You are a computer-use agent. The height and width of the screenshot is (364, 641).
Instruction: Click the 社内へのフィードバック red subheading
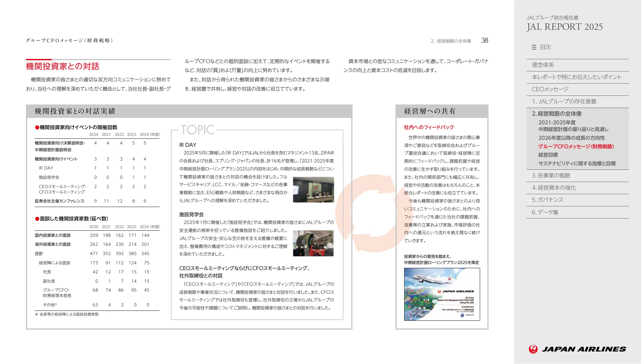click(x=429, y=127)
